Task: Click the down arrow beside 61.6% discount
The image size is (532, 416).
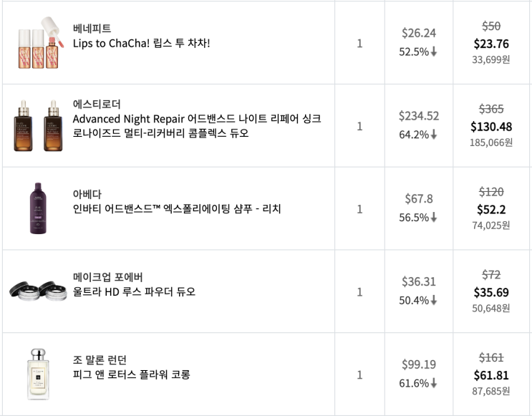Action: (x=434, y=384)
